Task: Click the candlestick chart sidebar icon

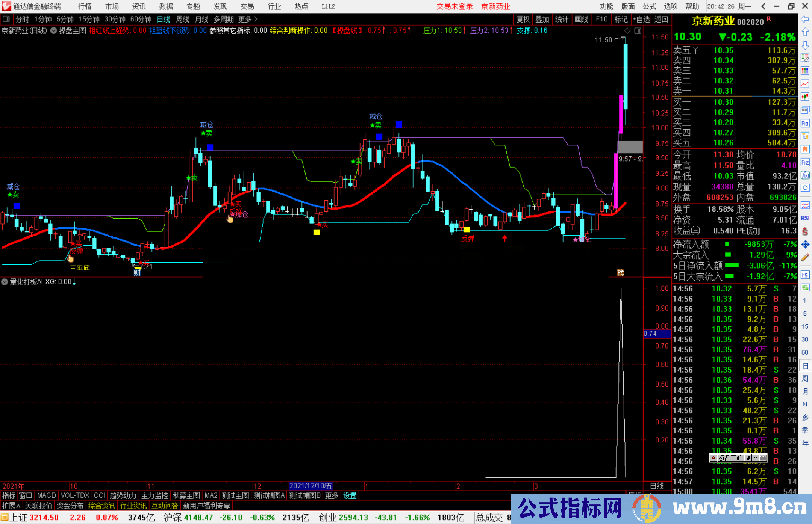Action: click(805, 97)
